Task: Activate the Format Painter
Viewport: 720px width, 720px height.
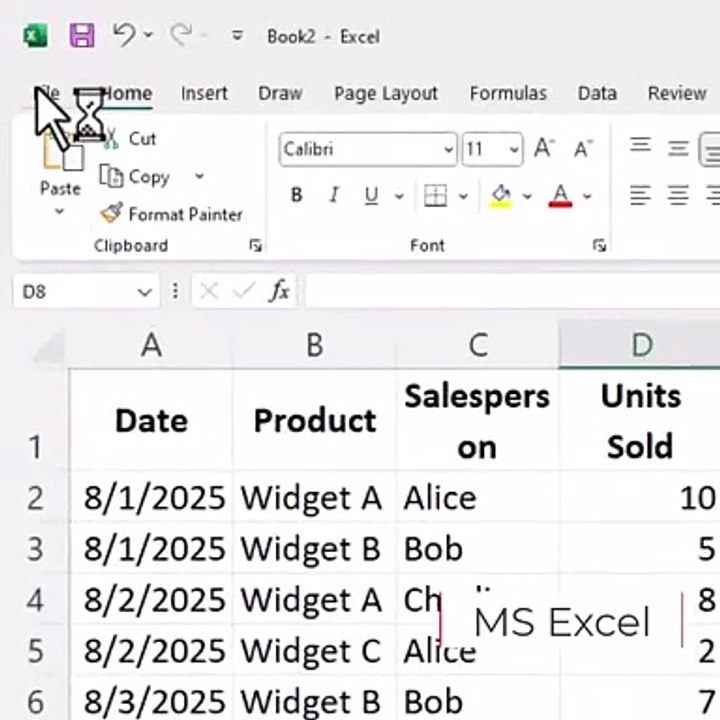Action: 172,214
